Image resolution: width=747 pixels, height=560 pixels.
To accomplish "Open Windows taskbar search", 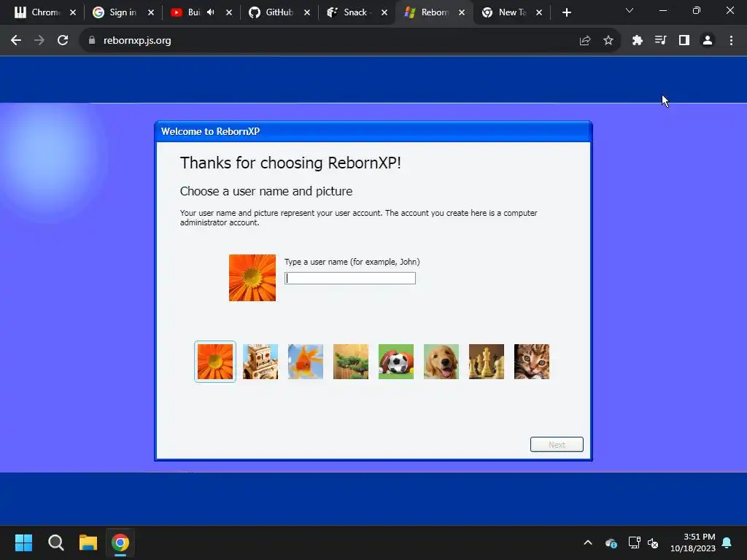I will (x=55, y=542).
